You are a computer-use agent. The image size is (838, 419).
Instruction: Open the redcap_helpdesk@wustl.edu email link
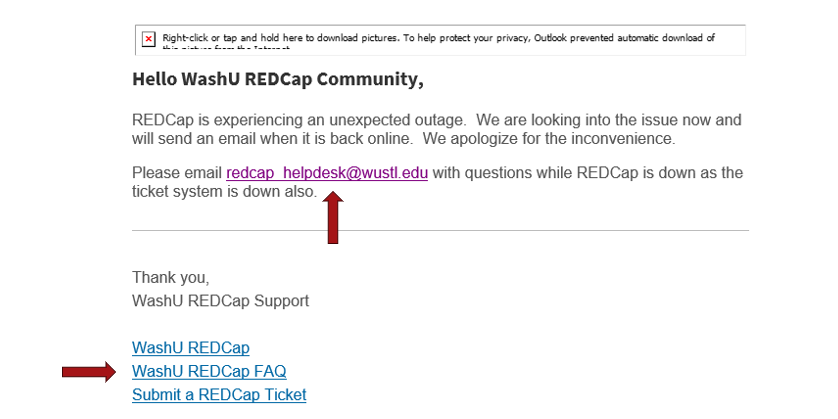pyautogui.click(x=327, y=173)
